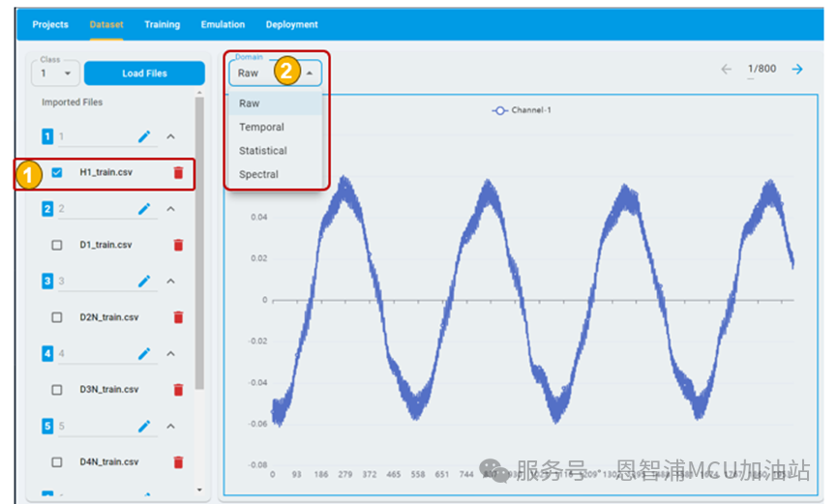Edit class 3 name with pencil icon
This screenshot has width=837, height=504.
(x=144, y=282)
